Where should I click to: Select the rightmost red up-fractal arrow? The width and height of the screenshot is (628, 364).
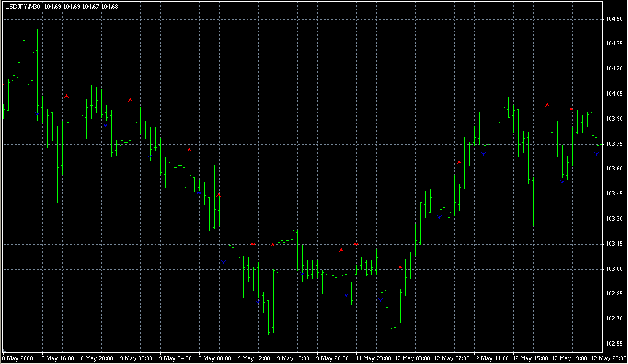(x=572, y=108)
